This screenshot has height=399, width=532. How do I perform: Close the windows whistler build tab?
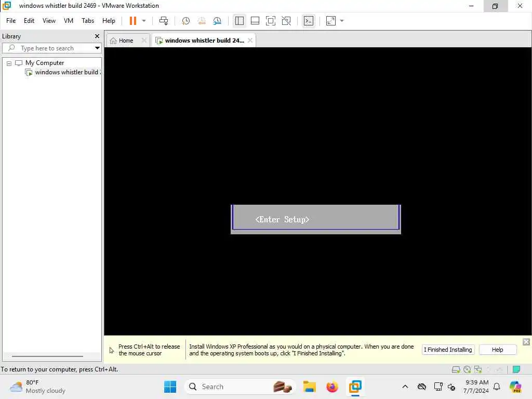[x=250, y=41]
